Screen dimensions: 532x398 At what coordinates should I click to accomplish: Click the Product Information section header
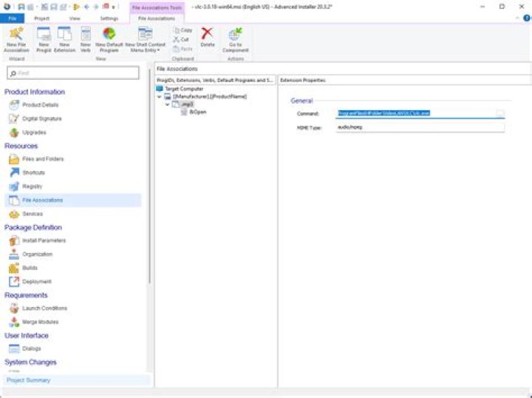[x=35, y=92]
